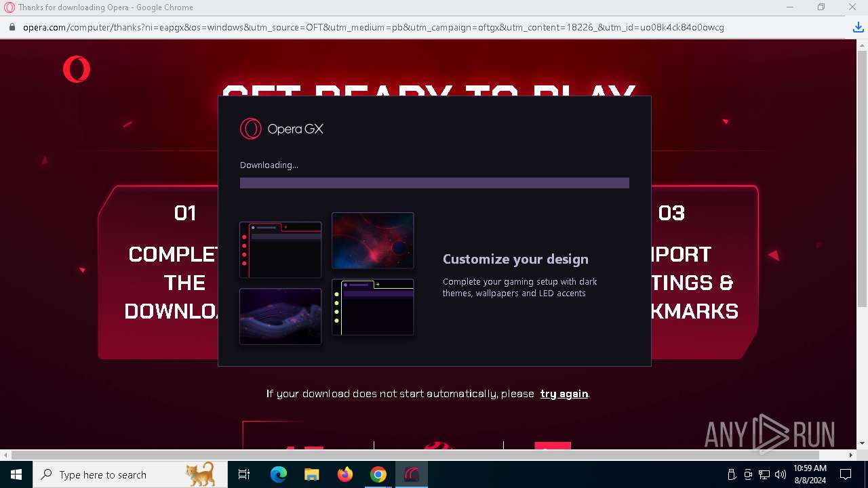
Task: Open File Explorer from the taskbar
Action: point(311,474)
